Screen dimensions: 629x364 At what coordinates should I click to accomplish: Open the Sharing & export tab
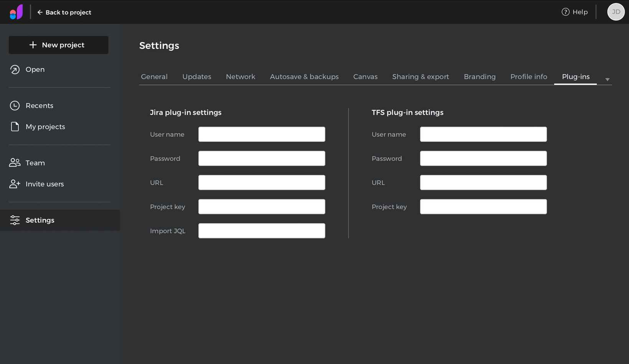420,77
